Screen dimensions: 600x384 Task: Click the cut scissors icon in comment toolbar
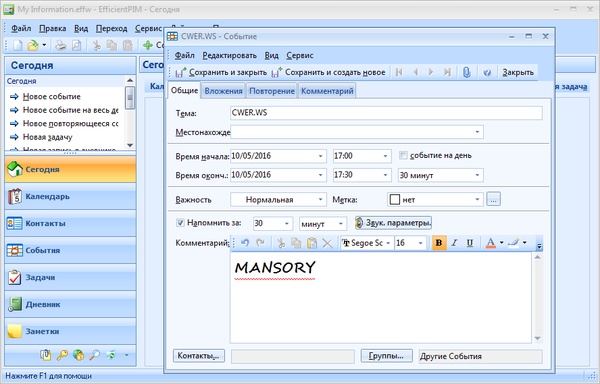(x=281, y=243)
